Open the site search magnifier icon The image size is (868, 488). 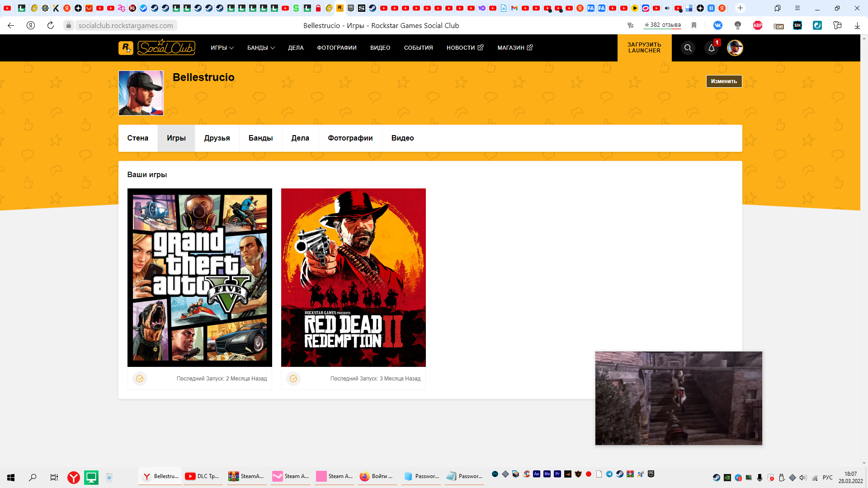[688, 48]
